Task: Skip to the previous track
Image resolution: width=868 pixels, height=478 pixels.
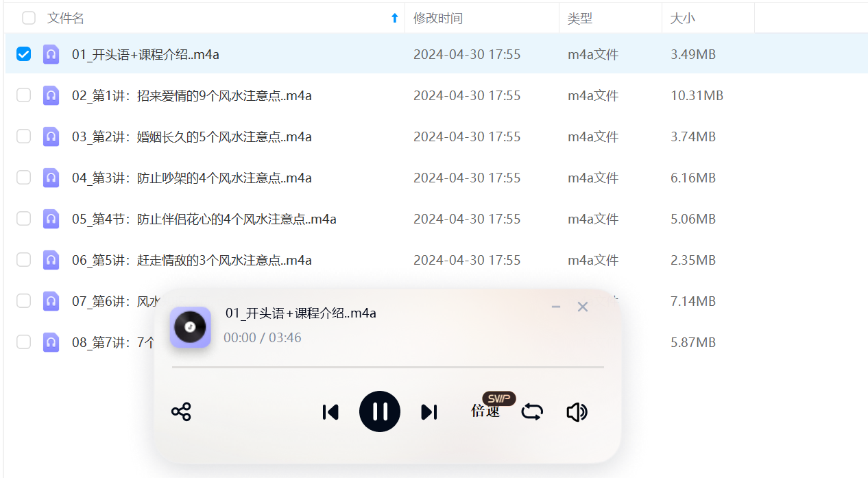Action: (330, 411)
